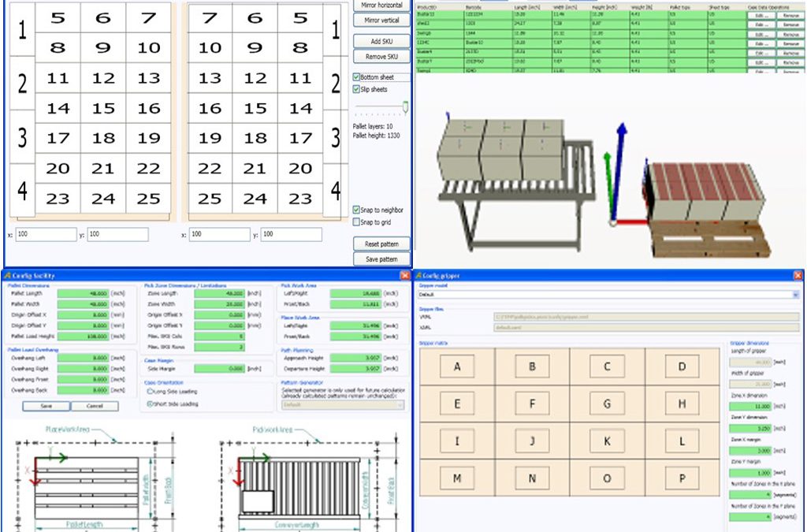Click the gripper VRML file path field
This screenshot has height=532, width=807.
(x=646, y=317)
